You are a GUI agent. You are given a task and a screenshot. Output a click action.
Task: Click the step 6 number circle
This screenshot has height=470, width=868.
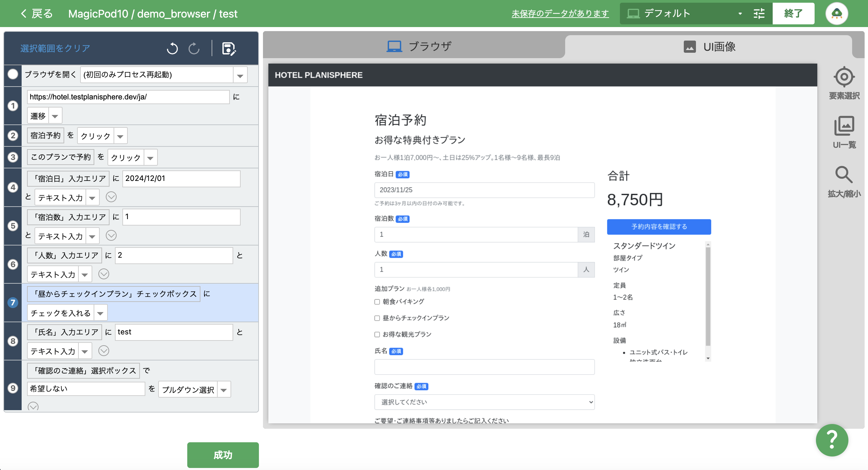pyautogui.click(x=13, y=264)
